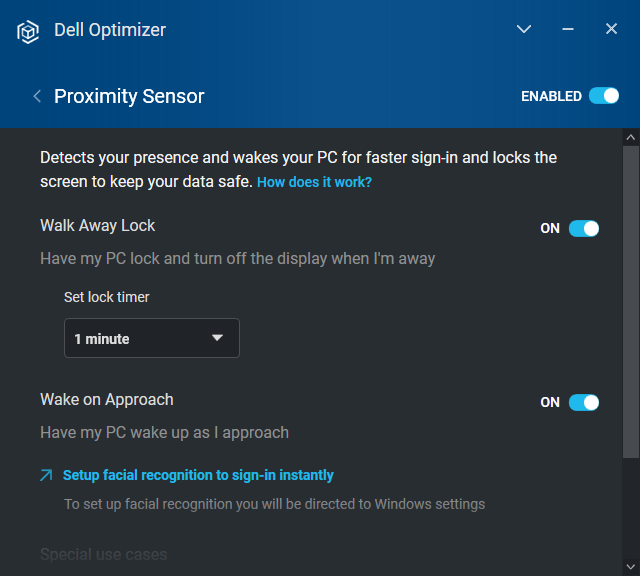Click the Dell Optimizer title text

(110, 30)
